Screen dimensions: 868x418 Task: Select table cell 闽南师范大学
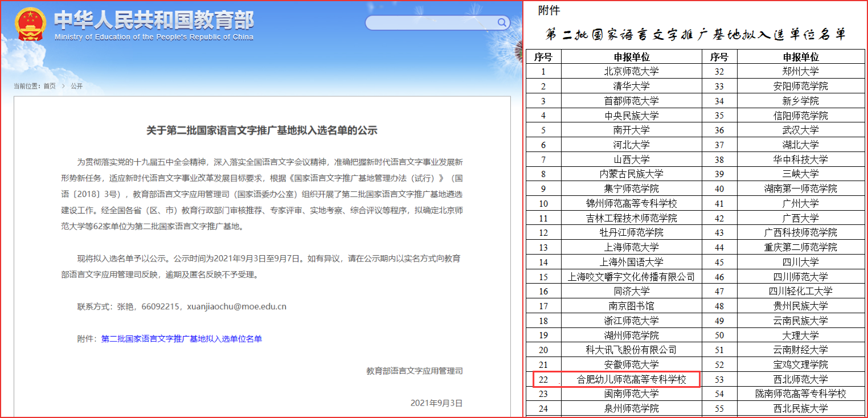[x=632, y=394]
